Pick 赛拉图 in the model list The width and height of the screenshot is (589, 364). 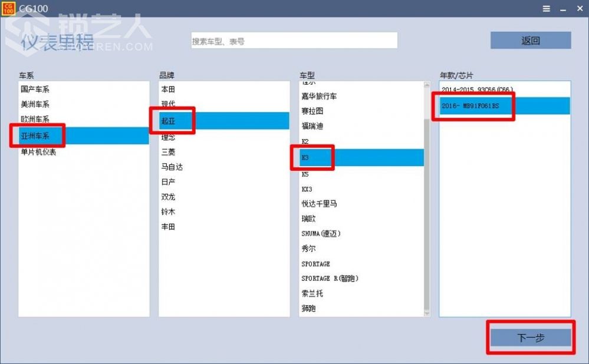click(x=361, y=111)
